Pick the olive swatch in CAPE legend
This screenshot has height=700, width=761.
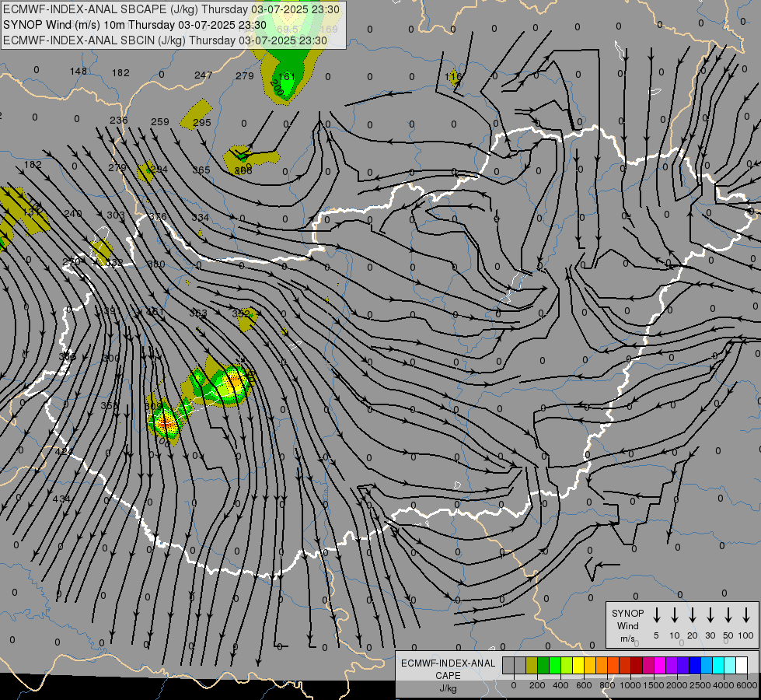tap(532, 665)
